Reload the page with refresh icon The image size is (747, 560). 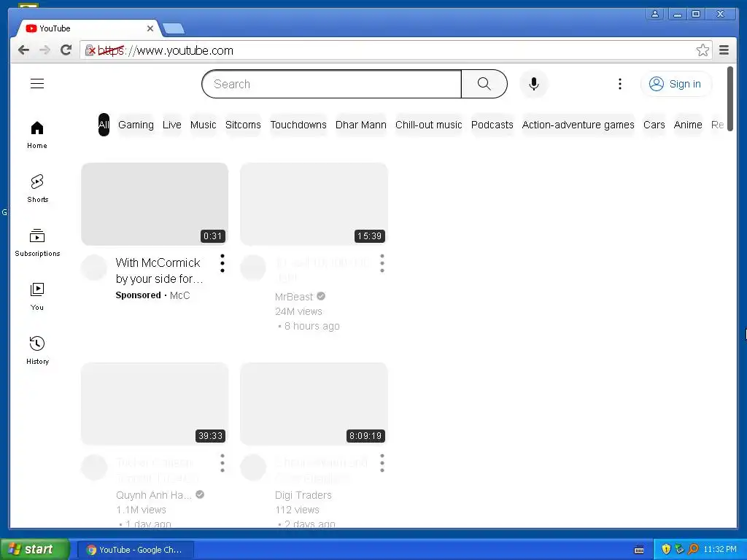click(x=66, y=50)
